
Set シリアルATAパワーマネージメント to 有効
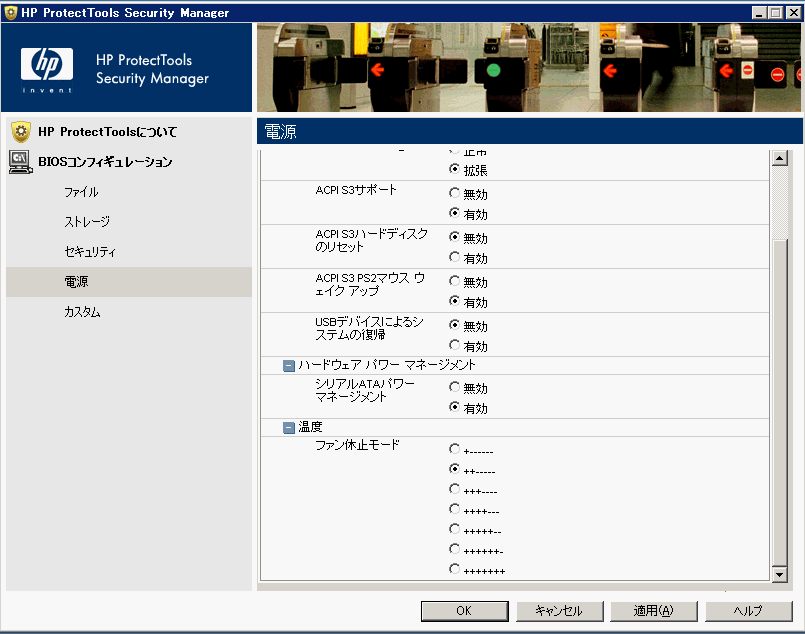(454, 407)
